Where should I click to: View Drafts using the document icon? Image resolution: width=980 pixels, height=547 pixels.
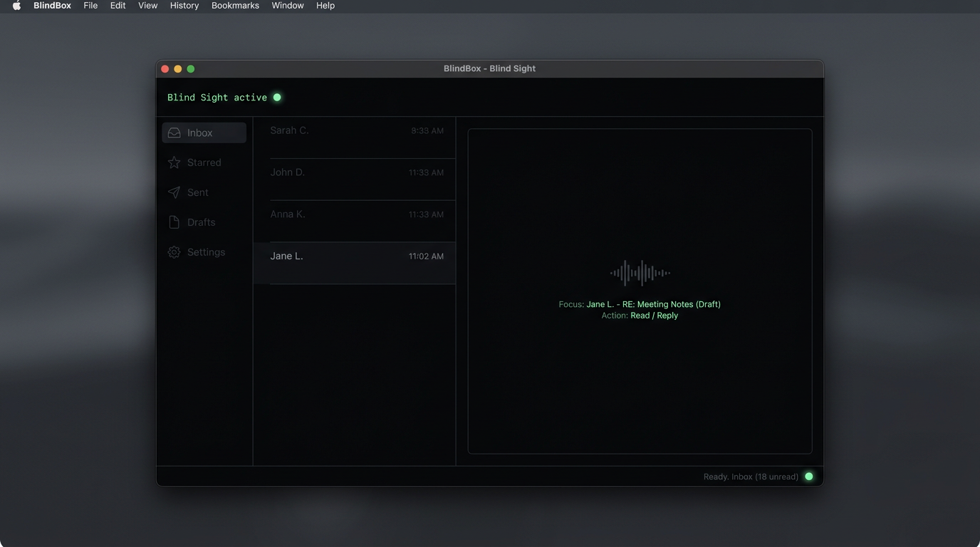point(174,222)
